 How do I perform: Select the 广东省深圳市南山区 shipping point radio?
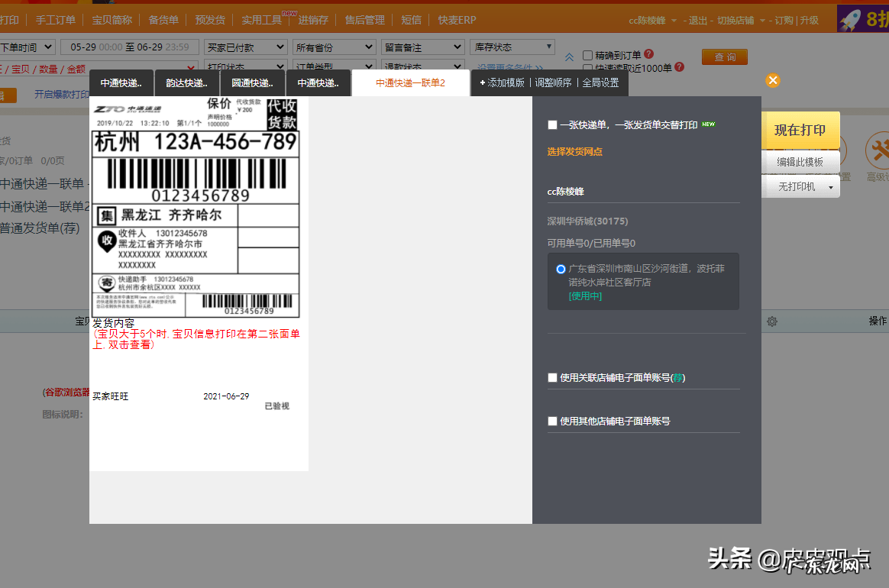561,269
